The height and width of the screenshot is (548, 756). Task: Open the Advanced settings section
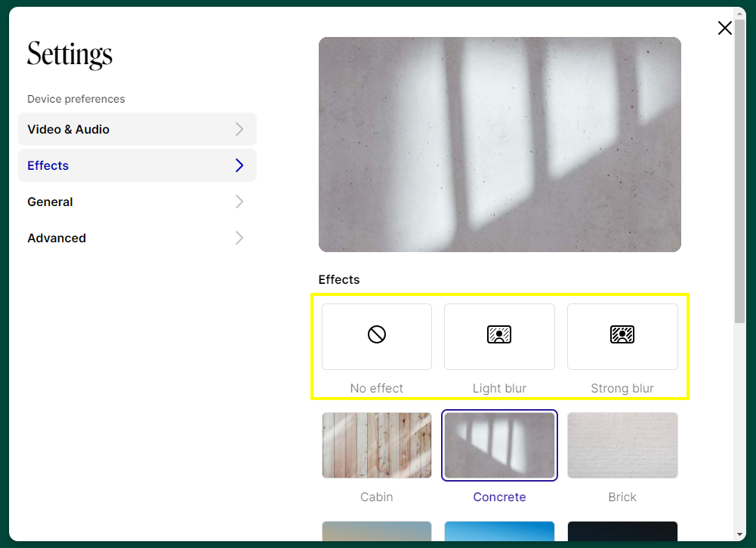click(137, 238)
